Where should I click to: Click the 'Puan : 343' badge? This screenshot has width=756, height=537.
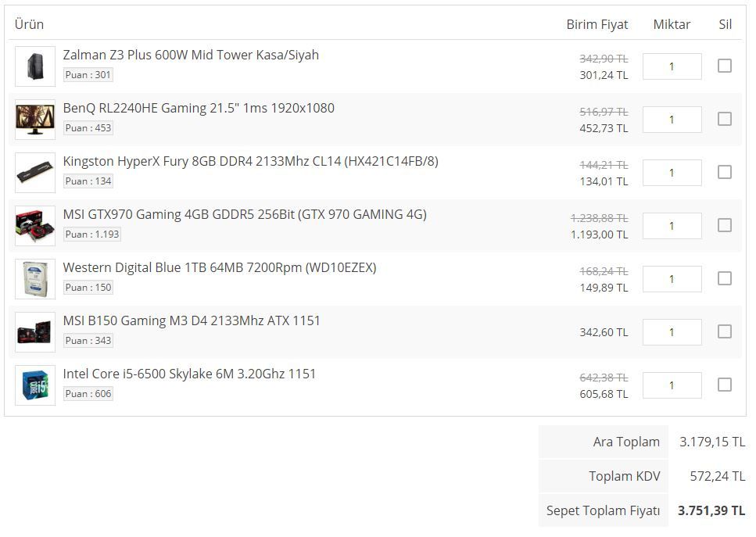88,340
